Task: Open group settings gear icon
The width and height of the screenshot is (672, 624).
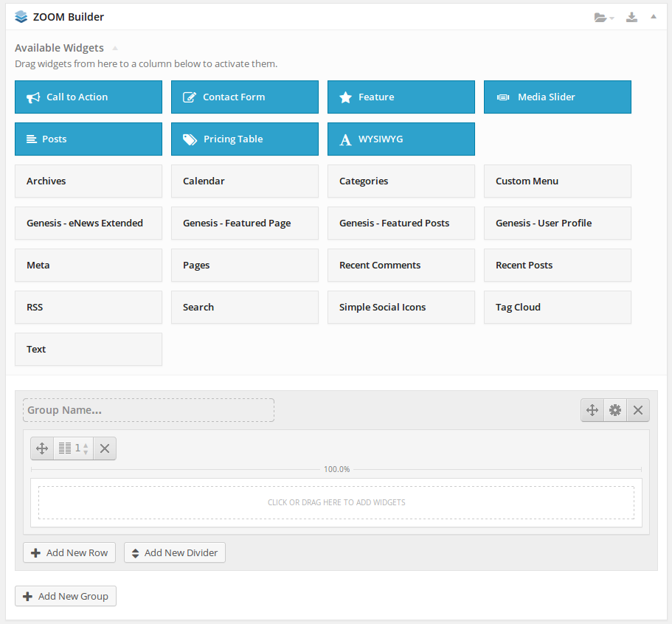Action: click(x=615, y=410)
